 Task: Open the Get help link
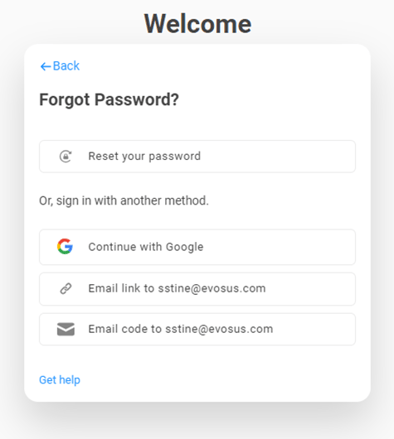coord(60,380)
